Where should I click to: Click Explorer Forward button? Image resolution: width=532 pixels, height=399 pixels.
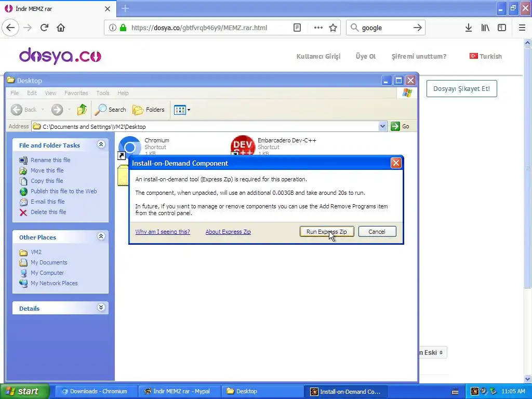coord(57,110)
